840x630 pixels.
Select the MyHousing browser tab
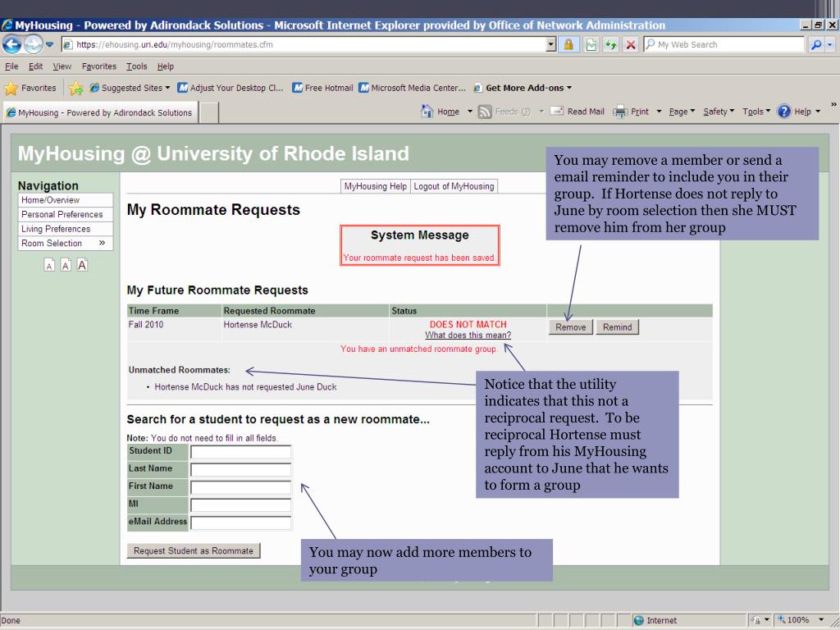click(x=101, y=112)
